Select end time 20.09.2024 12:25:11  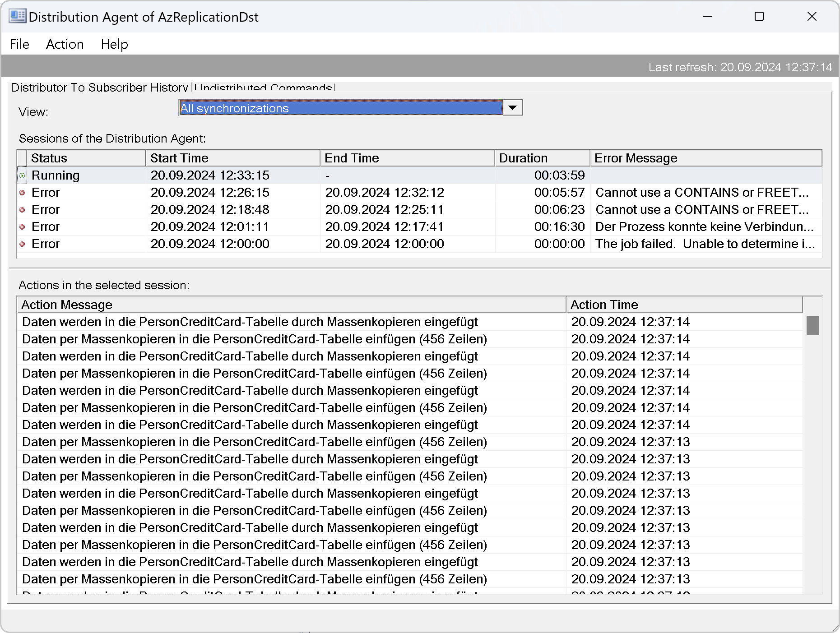tap(385, 210)
